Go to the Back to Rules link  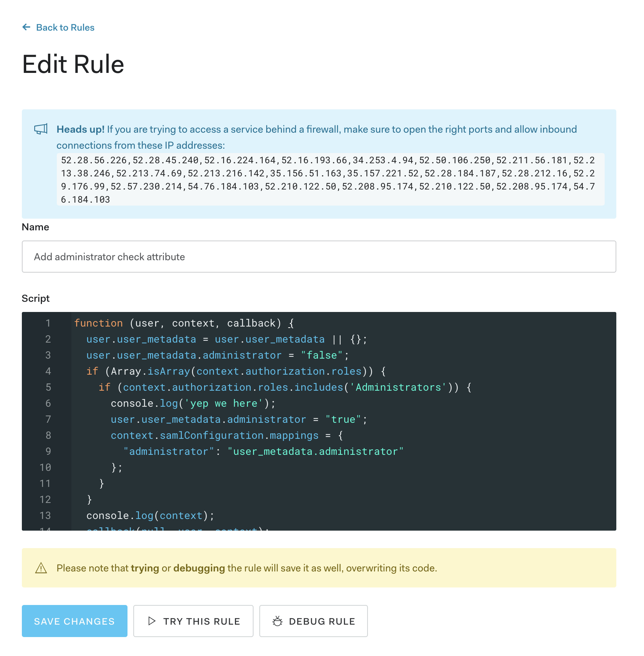(65, 28)
